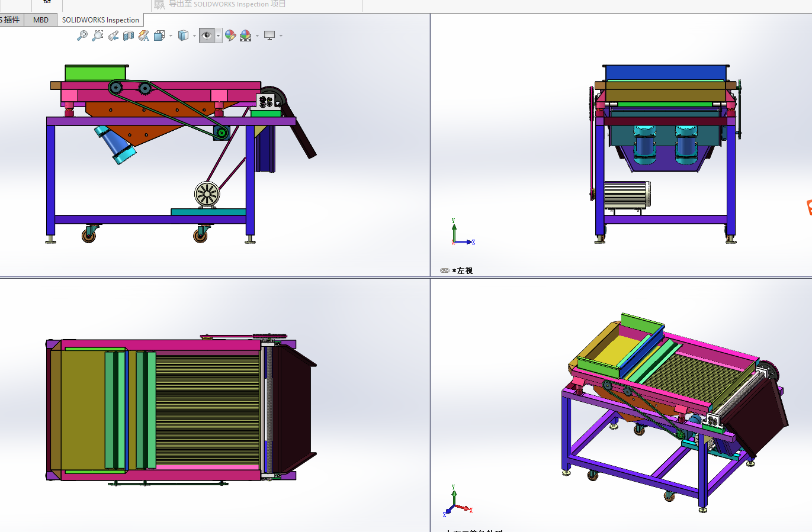
Task: Expand the View Orientation dropdown arrow
Action: pyautogui.click(x=171, y=36)
